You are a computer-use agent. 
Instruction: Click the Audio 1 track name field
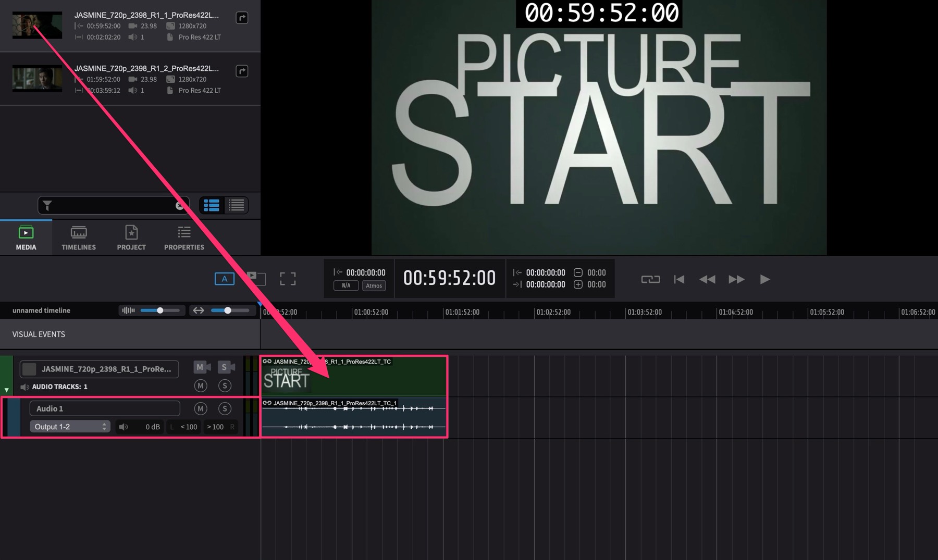point(105,408)
